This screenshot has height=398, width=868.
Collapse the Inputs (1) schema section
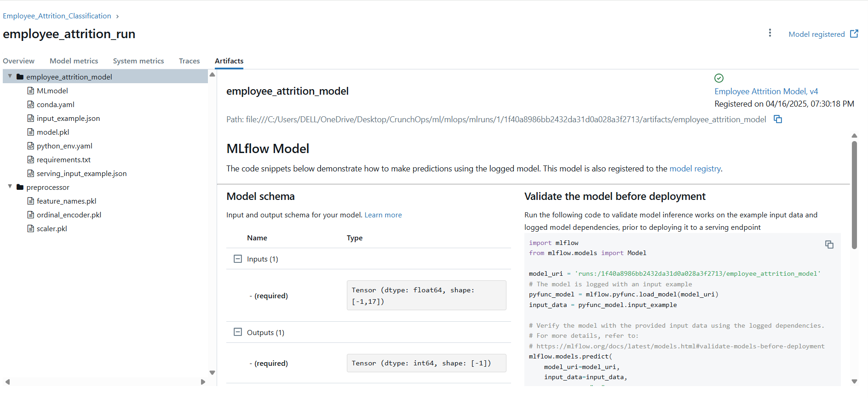[x=238, y=259]
